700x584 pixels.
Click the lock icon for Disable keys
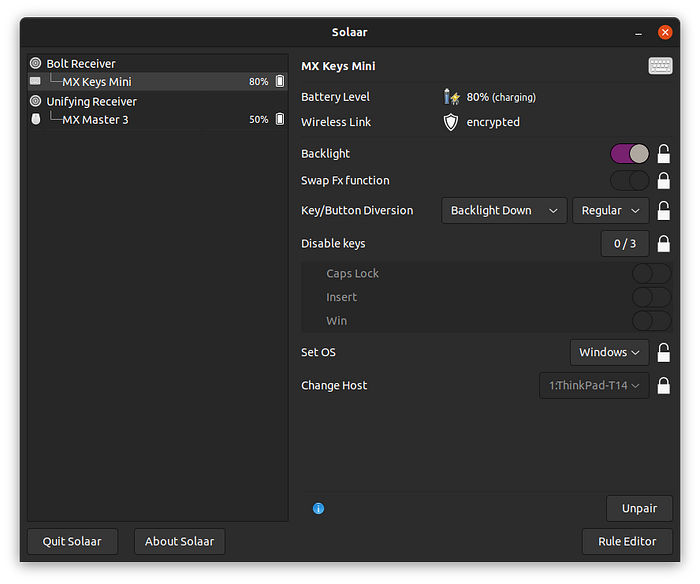663,244
